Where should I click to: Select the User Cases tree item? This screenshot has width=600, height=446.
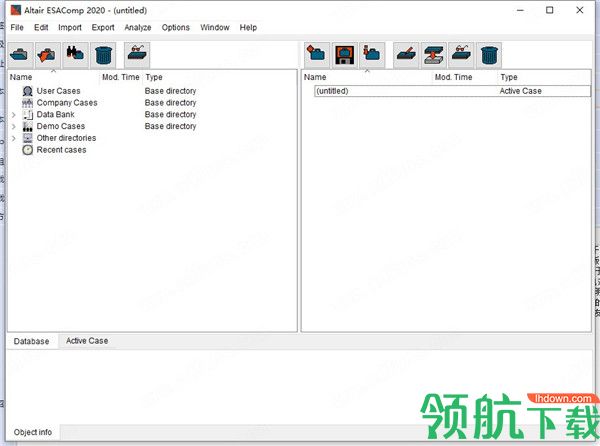point(59,91)
